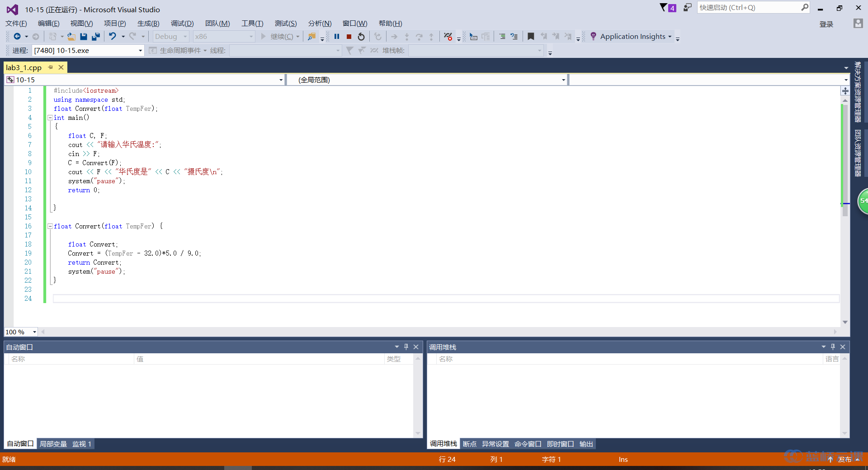The width and height of the screenshot is (868, 470).
Task: Toggle pin on lab3_1.cpp tab
Action: 51,67
